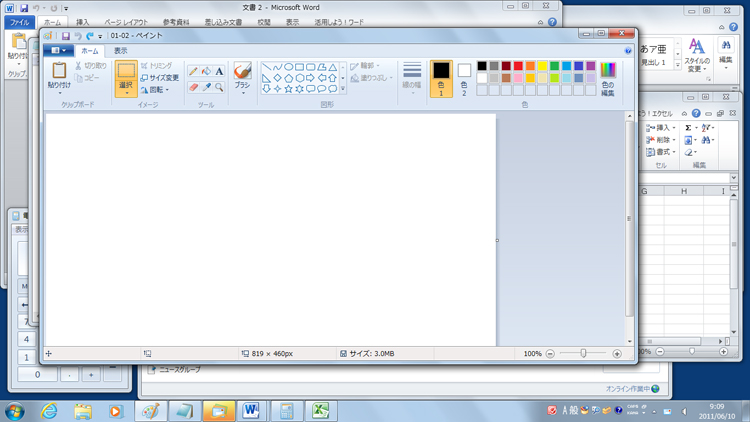Image resolution: width=750 pixels, height=422 pixels.
Task: Click the zoom in plus button in Paint
Action: (x=617, y=354)
